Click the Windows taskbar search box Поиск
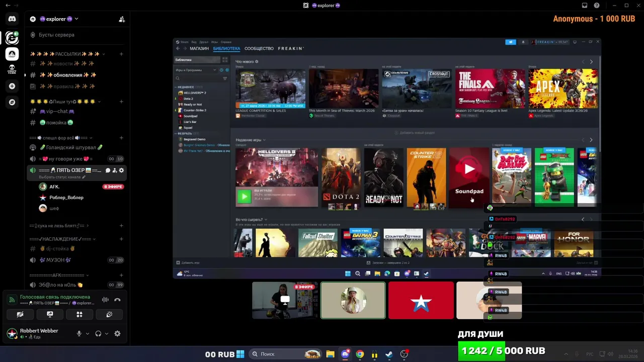Viewport: 644px width, 362px height. pyautogui.click(x=285, y=354)
